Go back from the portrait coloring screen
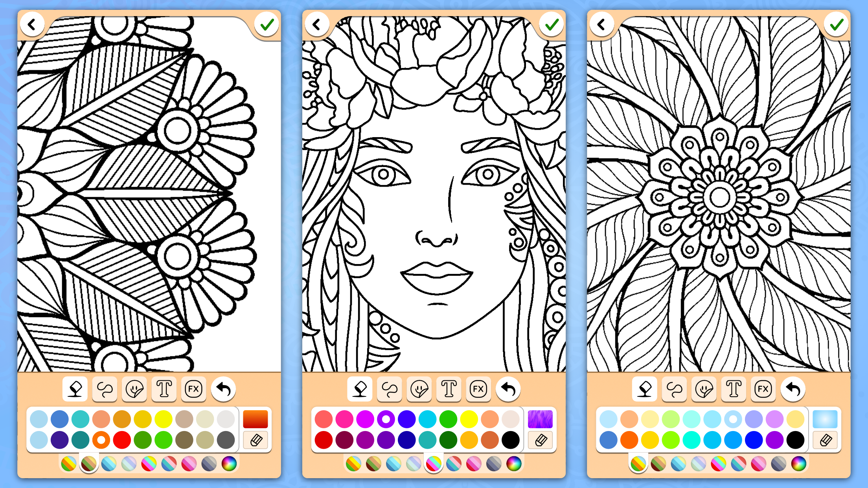This screenshot has width=868, height=488. point(317,24)
